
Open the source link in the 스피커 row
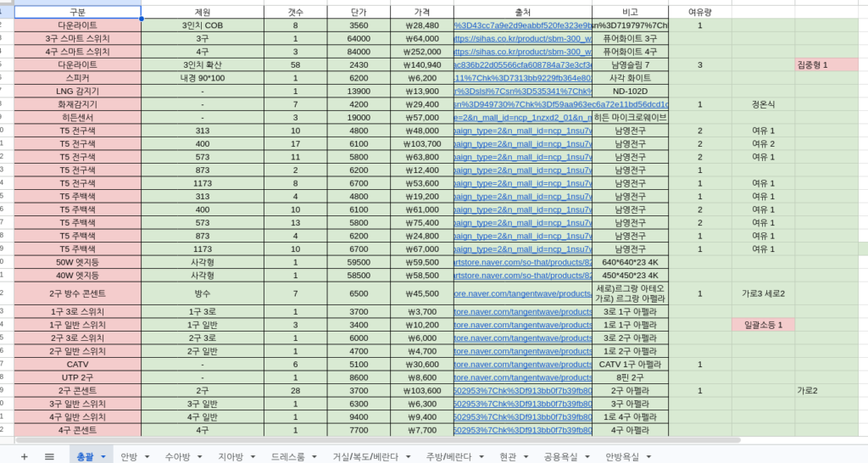click(522, 78)
